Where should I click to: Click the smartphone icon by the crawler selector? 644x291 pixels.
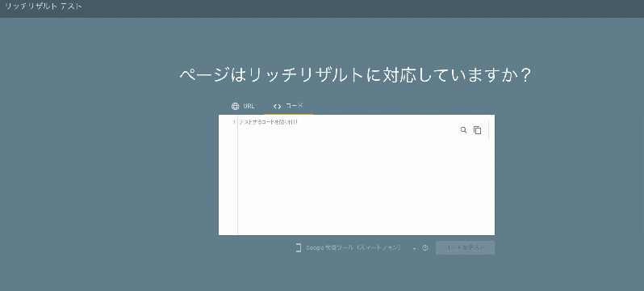point(299,248)
